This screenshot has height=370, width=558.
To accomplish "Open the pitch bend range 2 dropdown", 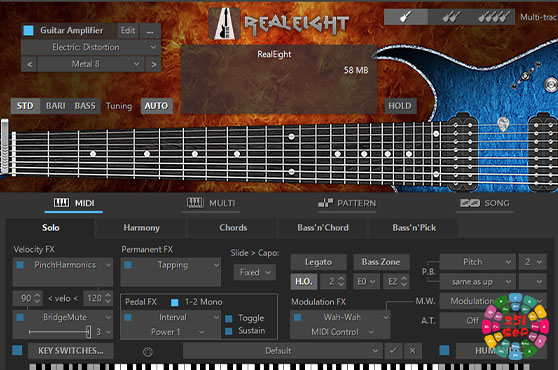I will point(533,262).
